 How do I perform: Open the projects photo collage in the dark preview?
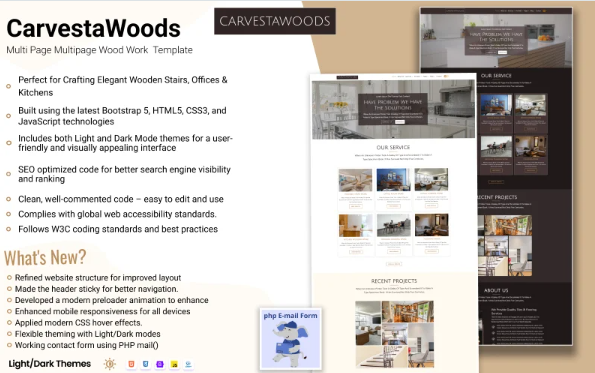505,246
